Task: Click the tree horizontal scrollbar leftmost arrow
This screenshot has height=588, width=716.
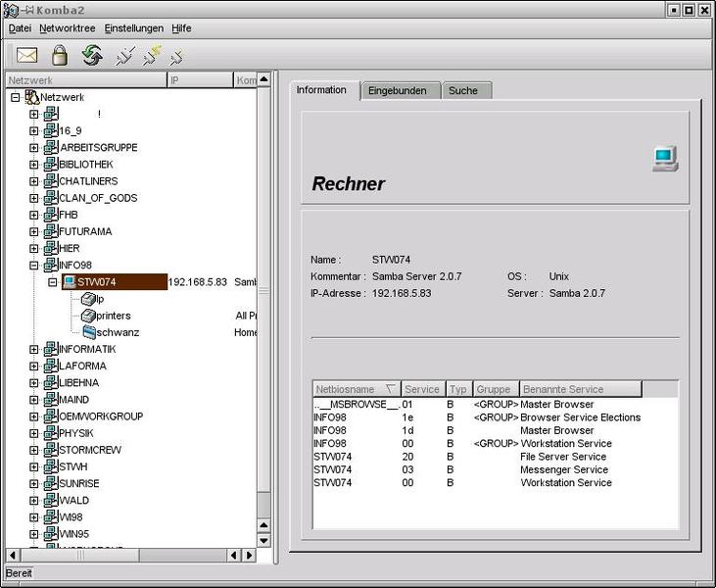Action: point(13,555)
